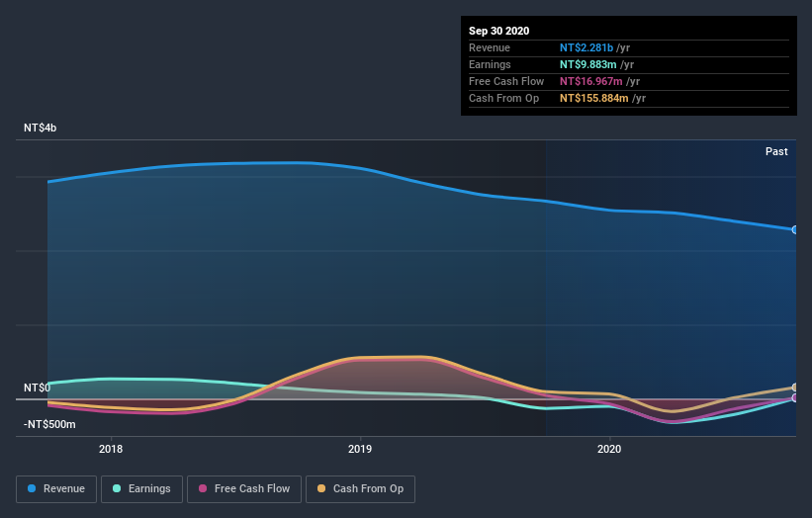
Task: Select the 2020 axis label
Action: point(609,449)
